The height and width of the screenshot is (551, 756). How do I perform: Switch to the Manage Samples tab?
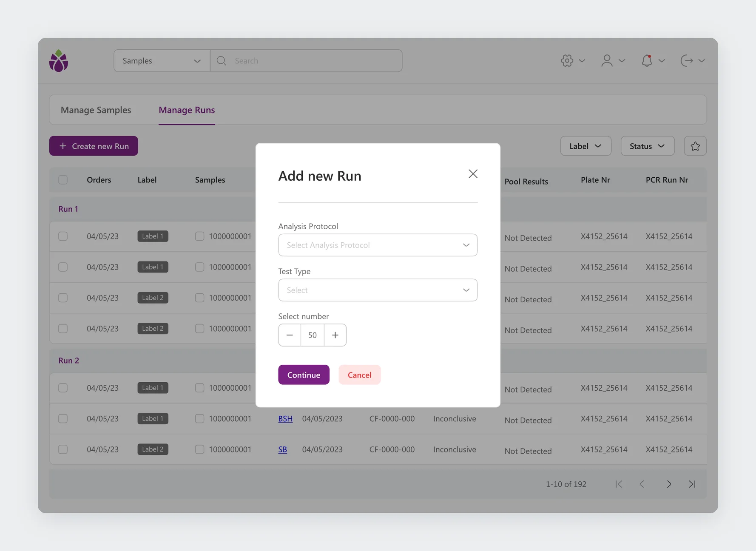[96, 110]
